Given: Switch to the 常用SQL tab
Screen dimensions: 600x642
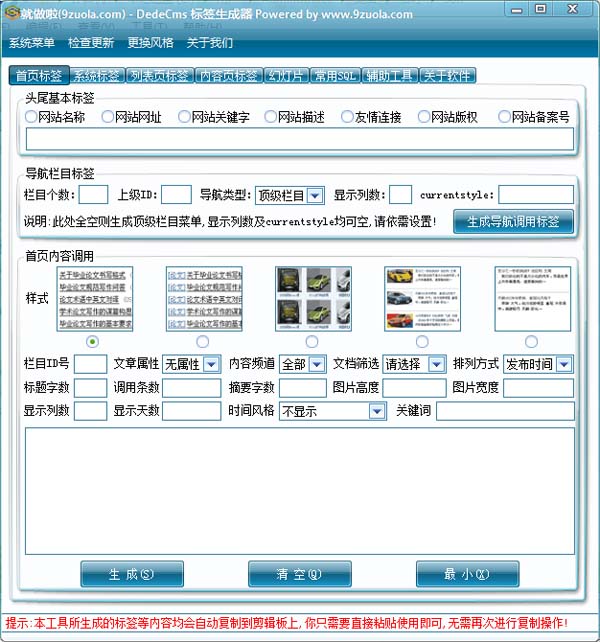Looking at the screenshot, I should point(335,76).
